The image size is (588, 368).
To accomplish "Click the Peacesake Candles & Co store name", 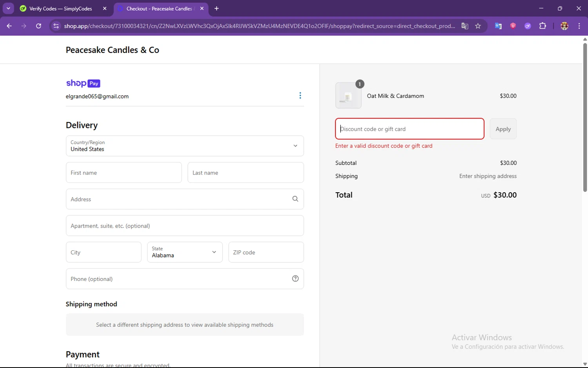I will click(x=113, y=50).
